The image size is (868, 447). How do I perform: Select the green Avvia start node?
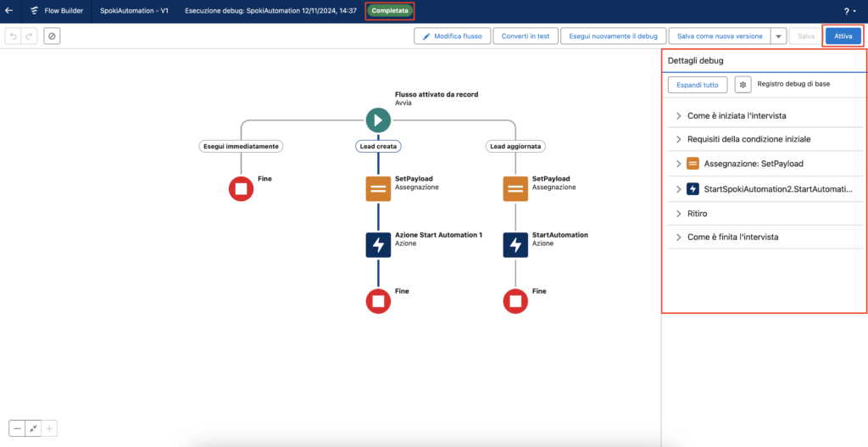click(378, 120)
